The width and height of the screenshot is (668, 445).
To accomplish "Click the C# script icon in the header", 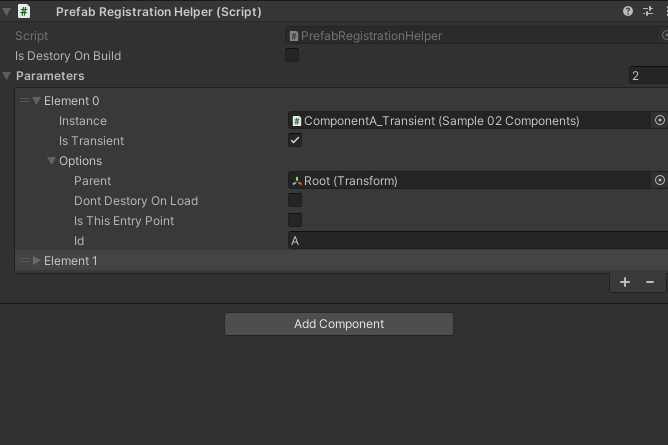I will click(x=24, y=11).
